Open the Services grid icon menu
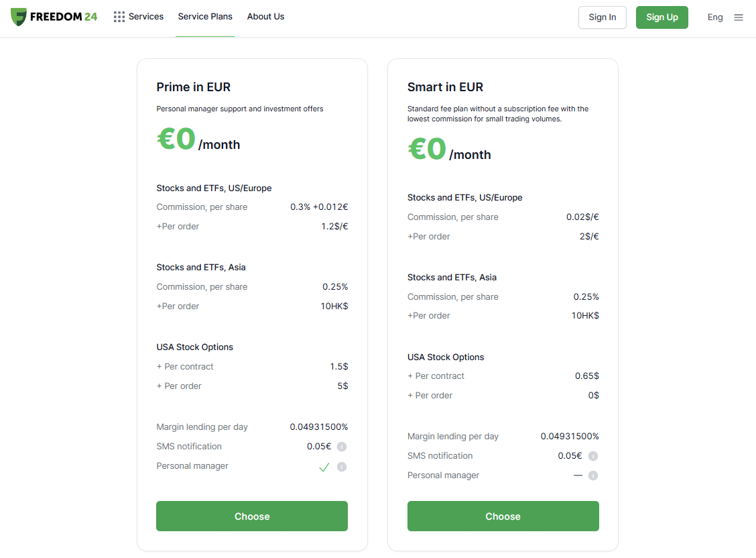The height and width of the screenshot is (558, 756). point(119,17)
